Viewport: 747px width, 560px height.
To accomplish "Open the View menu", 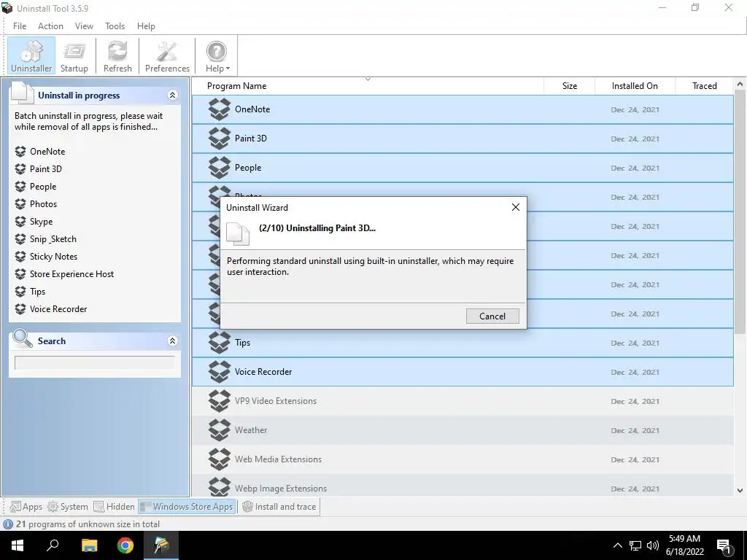I will pos(84,26).
